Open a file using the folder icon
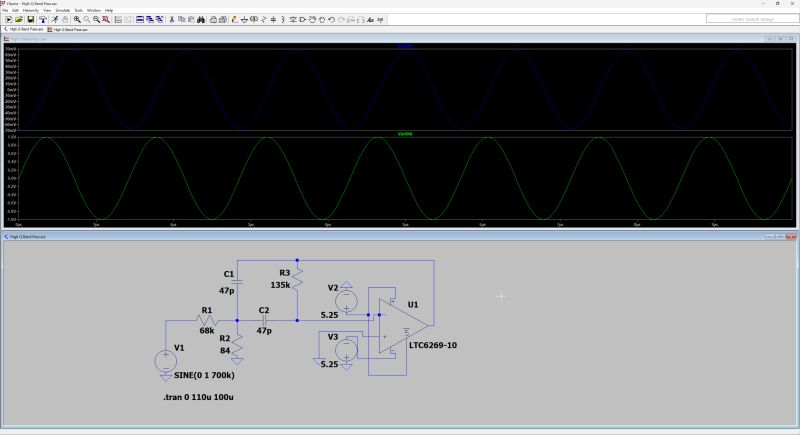Image resolution: width=800 pixels, height=435 pixels. (19, 19)
